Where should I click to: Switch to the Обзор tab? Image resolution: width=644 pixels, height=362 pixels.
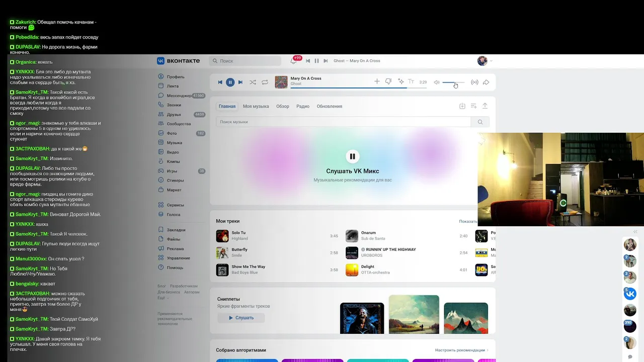point(283,106)
